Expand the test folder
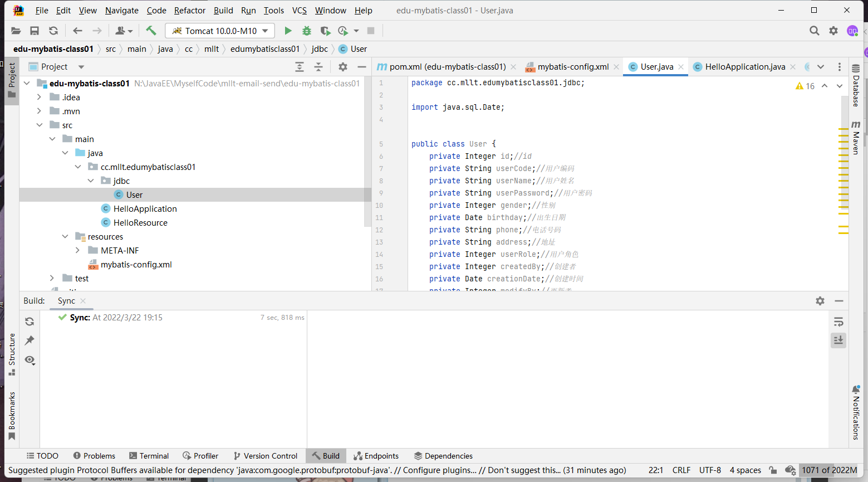This screenshot has height=482, width=868. click(x=52, y=278)
